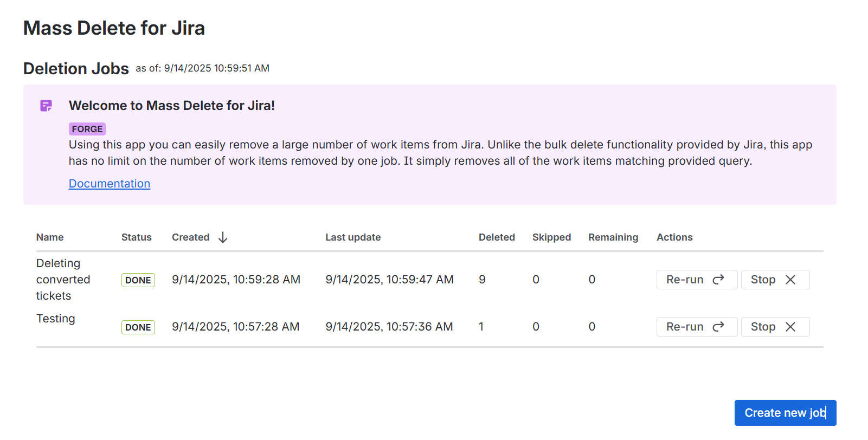Click the Create new job button
The width and height of the screenshot is (868, 440).
point(785,413)
